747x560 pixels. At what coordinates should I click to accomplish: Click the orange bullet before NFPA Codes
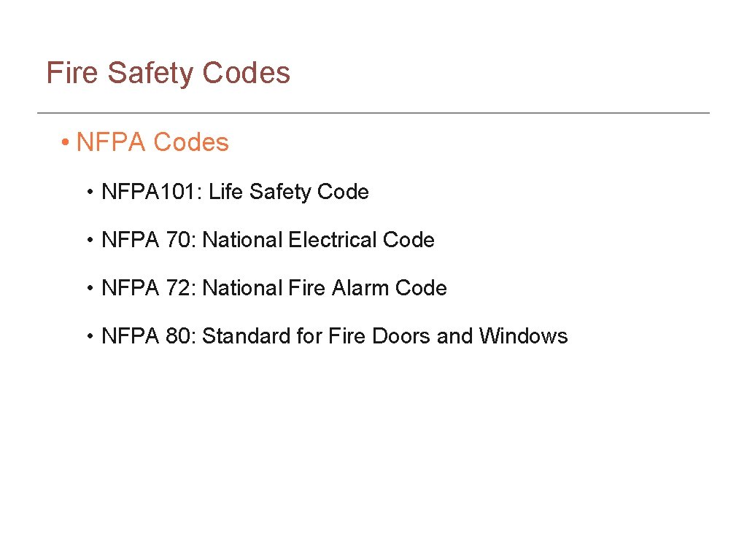pyautogui.click(x=66, y=142)
